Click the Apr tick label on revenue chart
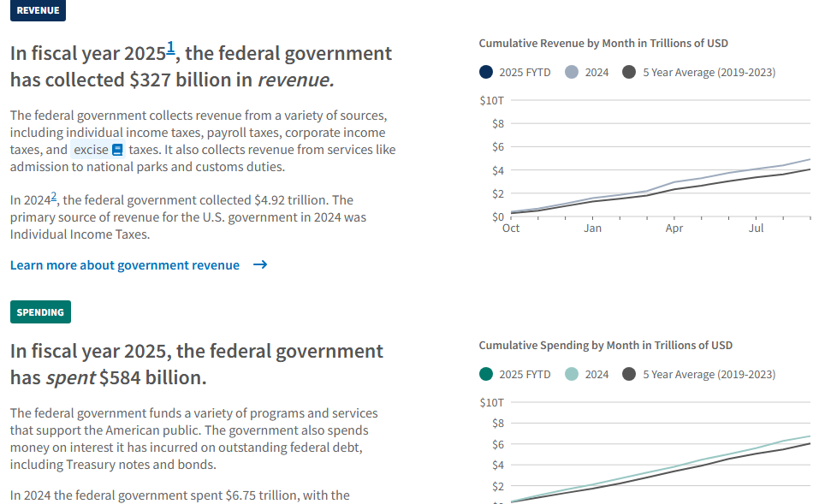This screenshot has height=504, width=825. [674, 228]
